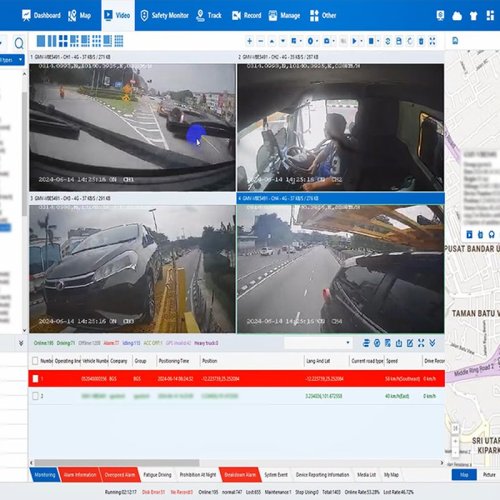Open the Record menu
This screenshot has height=500, width=500.
pos(246,15)
